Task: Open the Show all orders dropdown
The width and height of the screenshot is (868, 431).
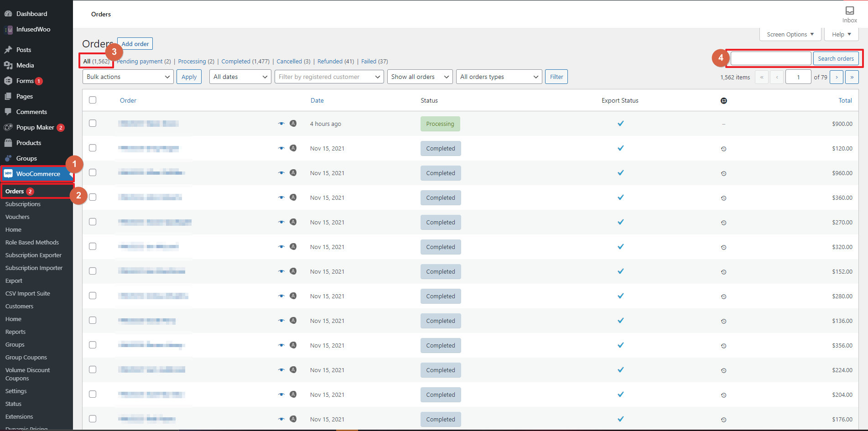Action: click(420, 77)
